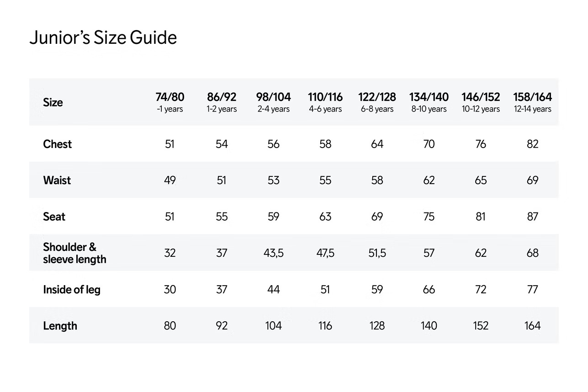Click the Seat row label

point(54,217)
